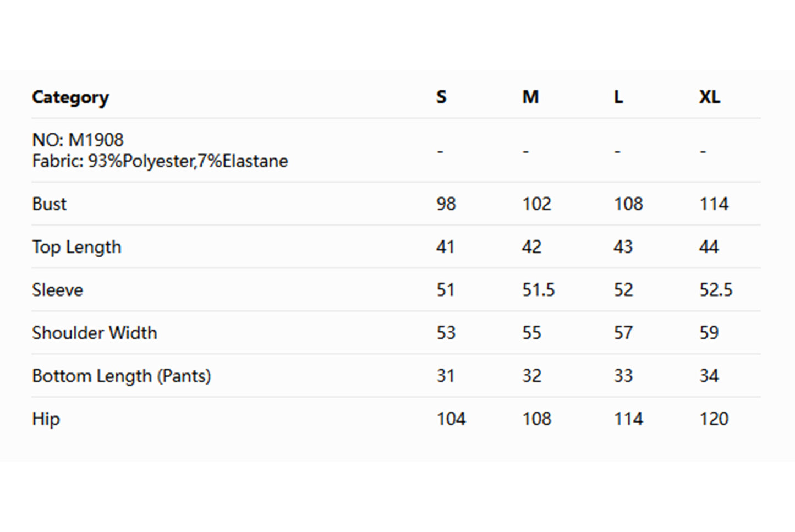This screenshot has height=532, width=795.
Task: Click the Top Length row label
Action: click(76, 247)
